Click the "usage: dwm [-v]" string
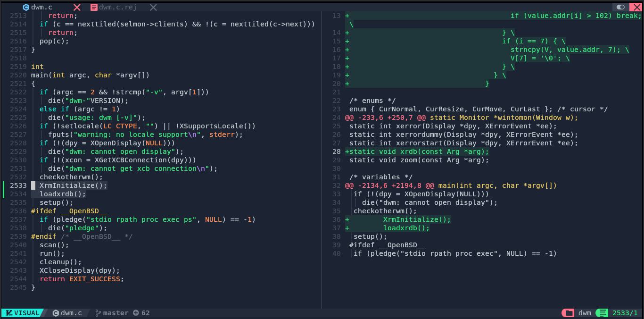This screenshot has width=644, height=319. [x=103, y=118]
